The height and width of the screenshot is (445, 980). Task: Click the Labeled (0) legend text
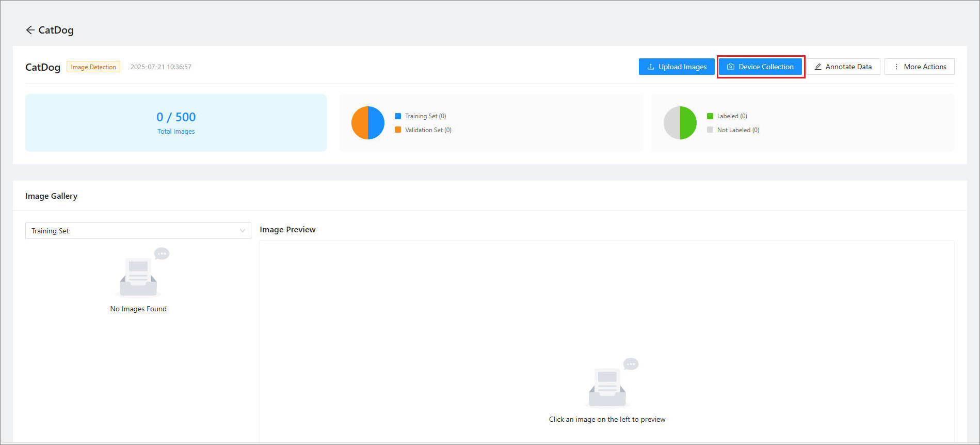pyautogui.click(x=732, y=116)
